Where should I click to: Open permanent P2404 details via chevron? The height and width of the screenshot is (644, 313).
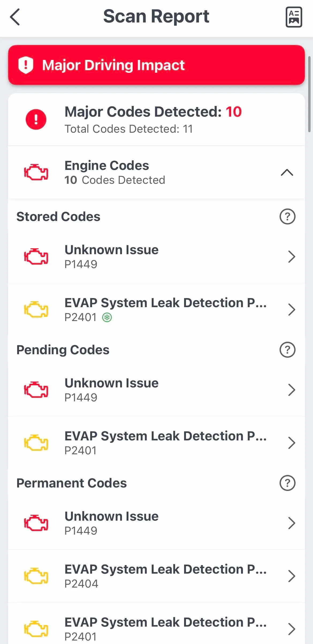291,576
